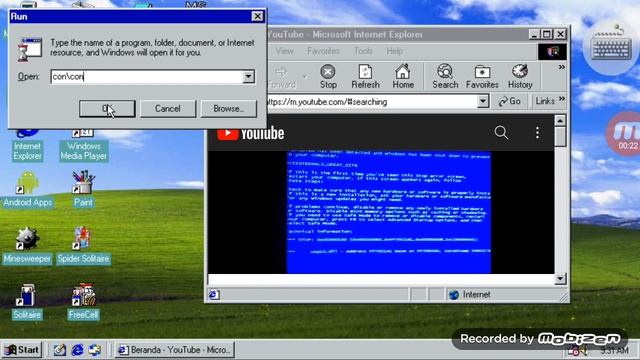Open Solitaire desktop shortcut
Screen dimensions: 640x360
27,302
